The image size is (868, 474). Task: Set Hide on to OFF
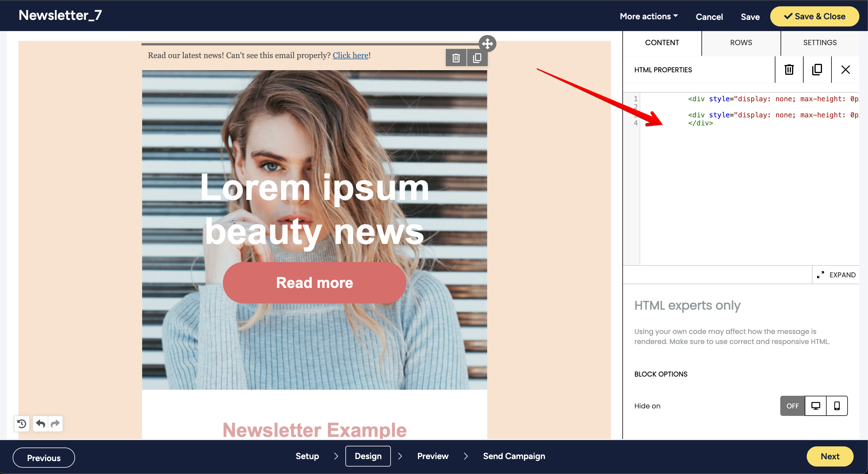792,406
